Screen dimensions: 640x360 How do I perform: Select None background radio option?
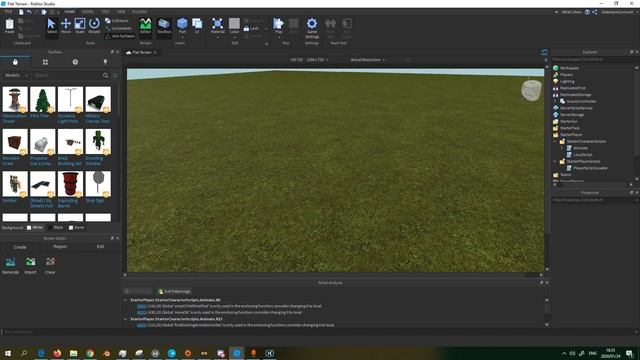pos(76,227)
